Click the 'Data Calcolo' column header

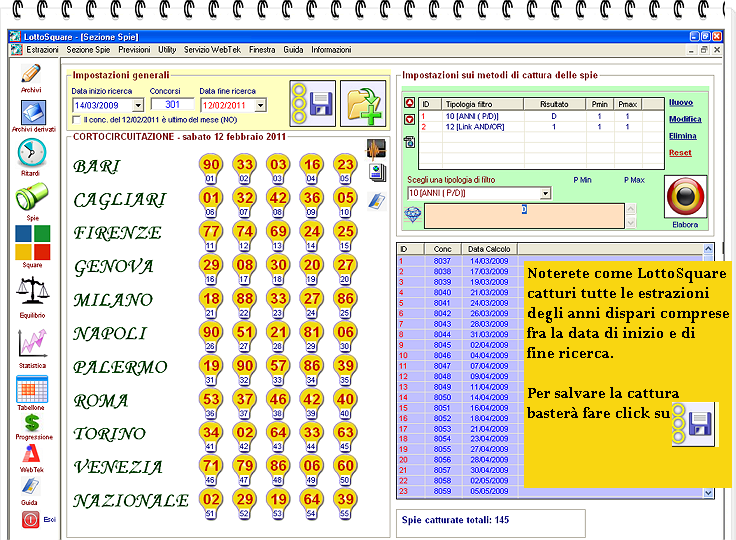(489, 249)
